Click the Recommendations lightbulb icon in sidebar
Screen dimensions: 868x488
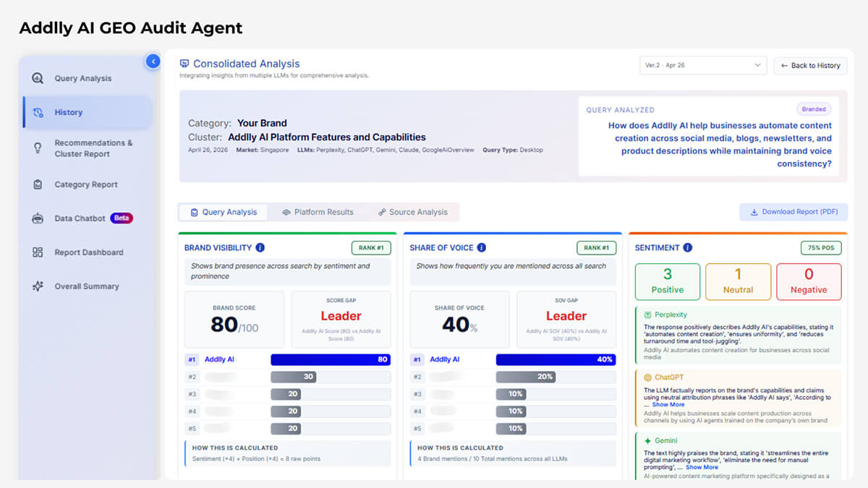[x=38, y=147]
